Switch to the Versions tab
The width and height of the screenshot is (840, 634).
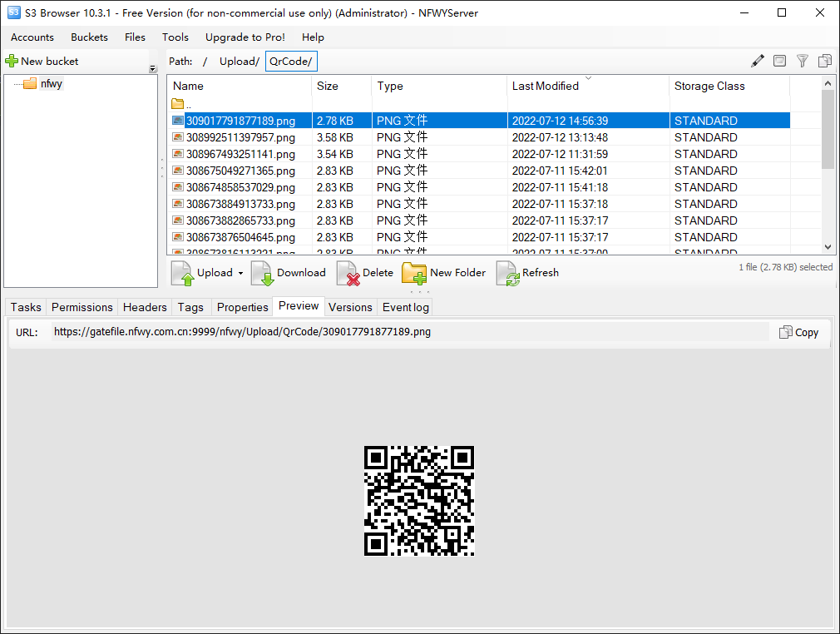350,307
